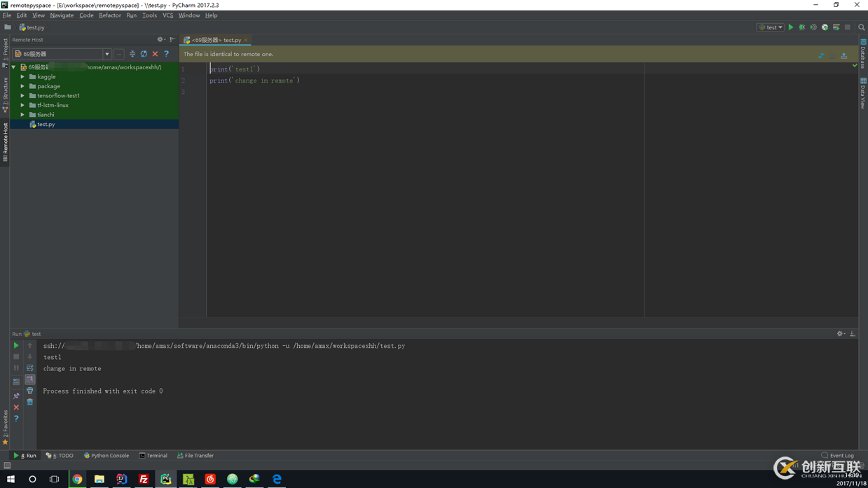Upload current file to remote host
868x488 pixels.
[x=843, y=55]
